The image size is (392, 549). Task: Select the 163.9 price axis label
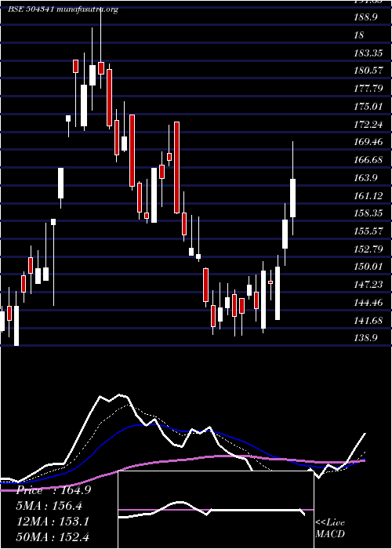(366, 177)
